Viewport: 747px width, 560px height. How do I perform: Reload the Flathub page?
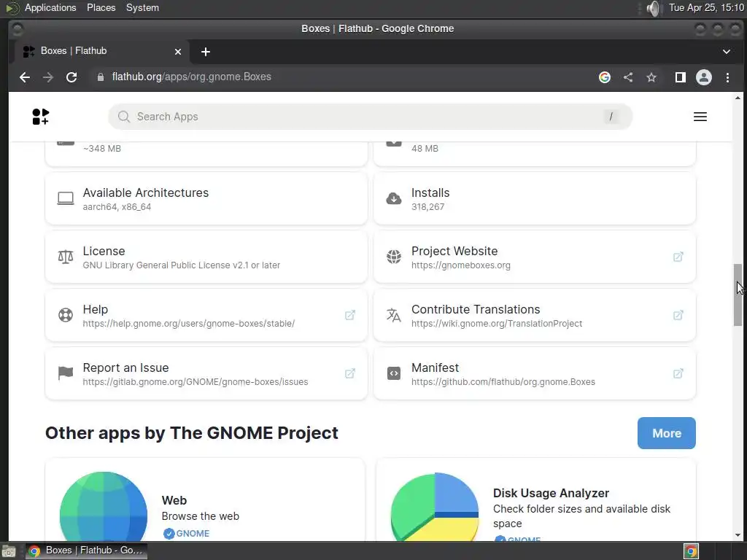pos(71,77)
